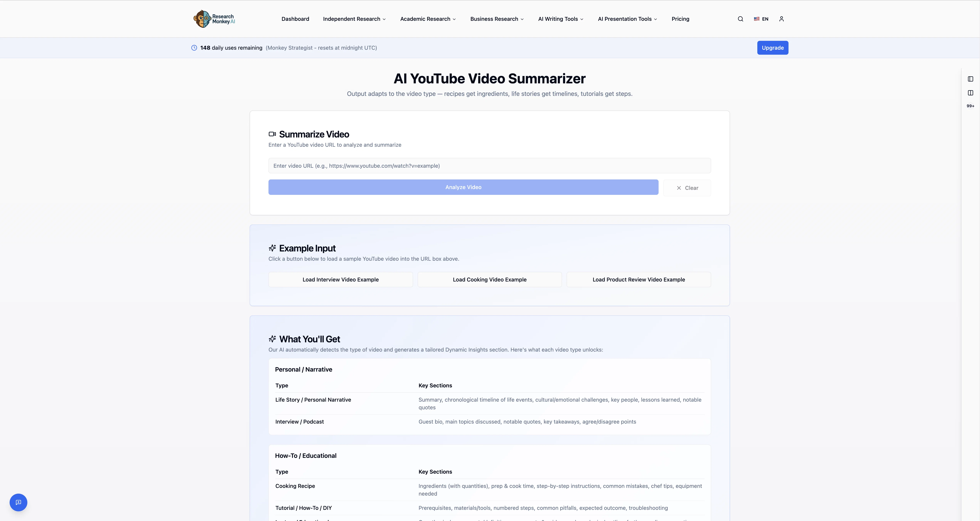Expand the Independent Research dropdown
Viewport: 980px width, 521px height.
tap(354, 19)
